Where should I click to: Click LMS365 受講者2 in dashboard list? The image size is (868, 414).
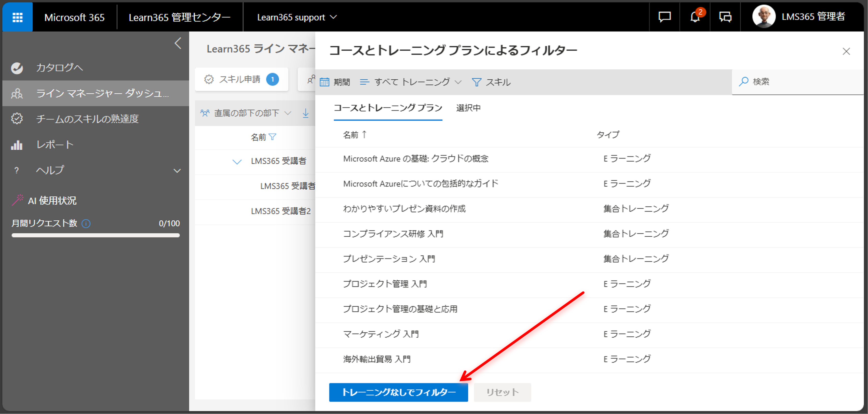click(x=281, y=211)
